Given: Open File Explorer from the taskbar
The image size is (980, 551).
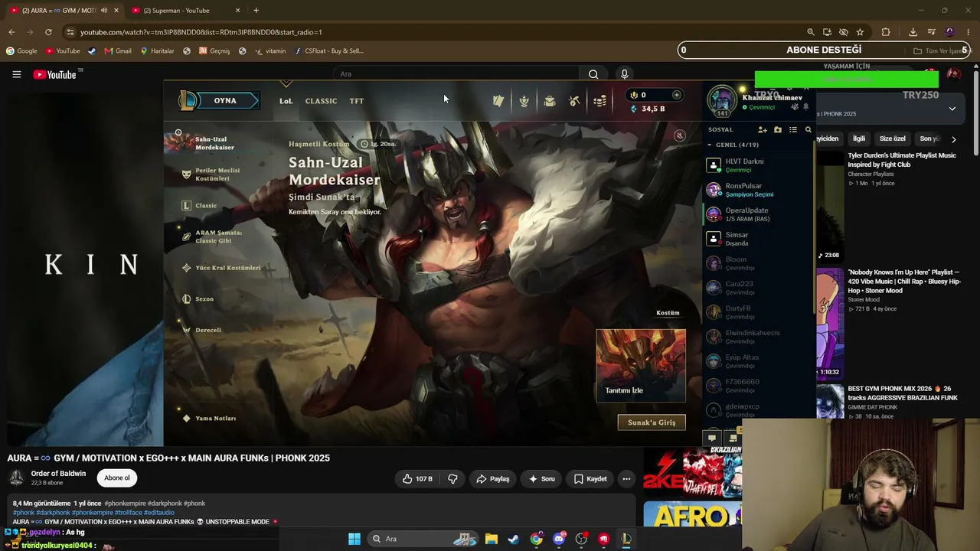Looking at the screenshot, I should (x=491, y=539).
